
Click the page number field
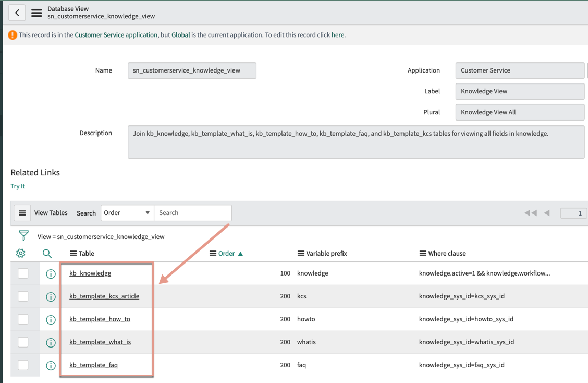pos(574,213)
